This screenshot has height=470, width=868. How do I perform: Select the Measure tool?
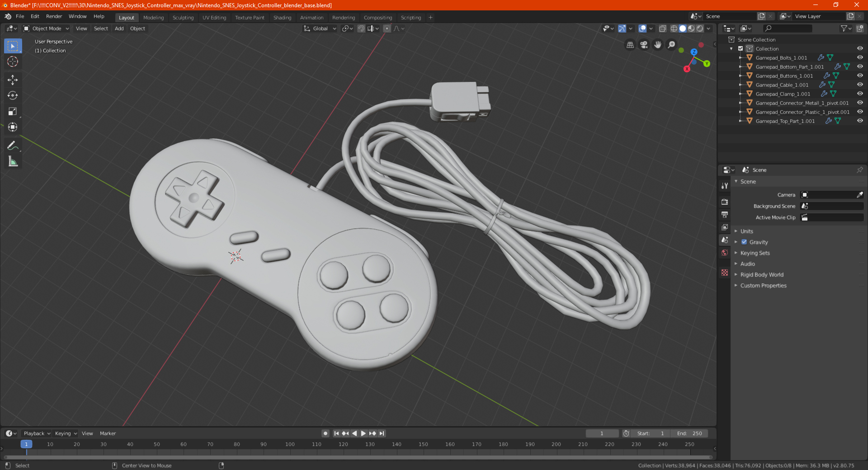13,161
